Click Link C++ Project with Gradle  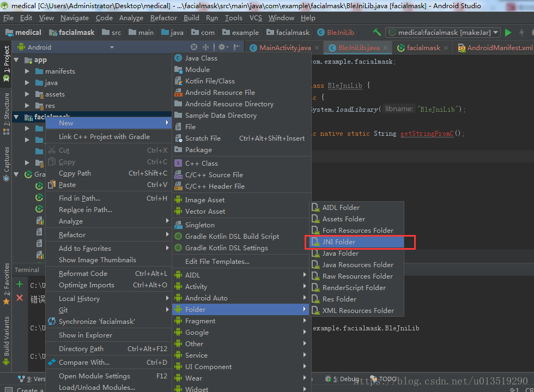(x=108, y=137)
